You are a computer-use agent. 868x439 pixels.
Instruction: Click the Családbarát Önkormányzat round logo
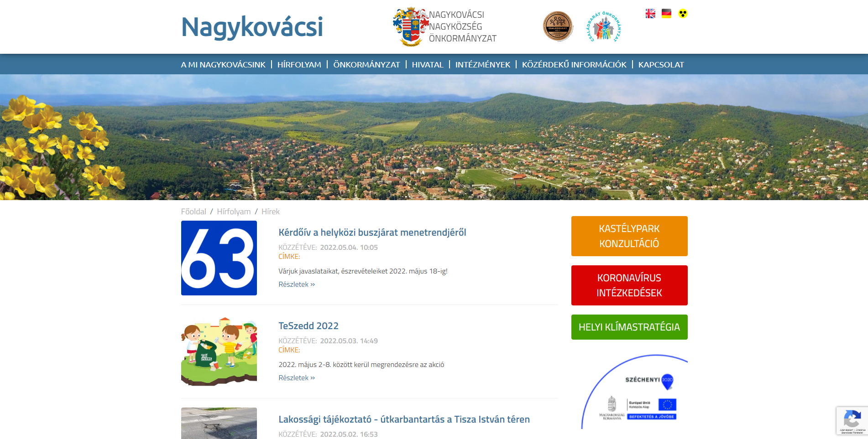pyautogui.click(x=603, y=27)
